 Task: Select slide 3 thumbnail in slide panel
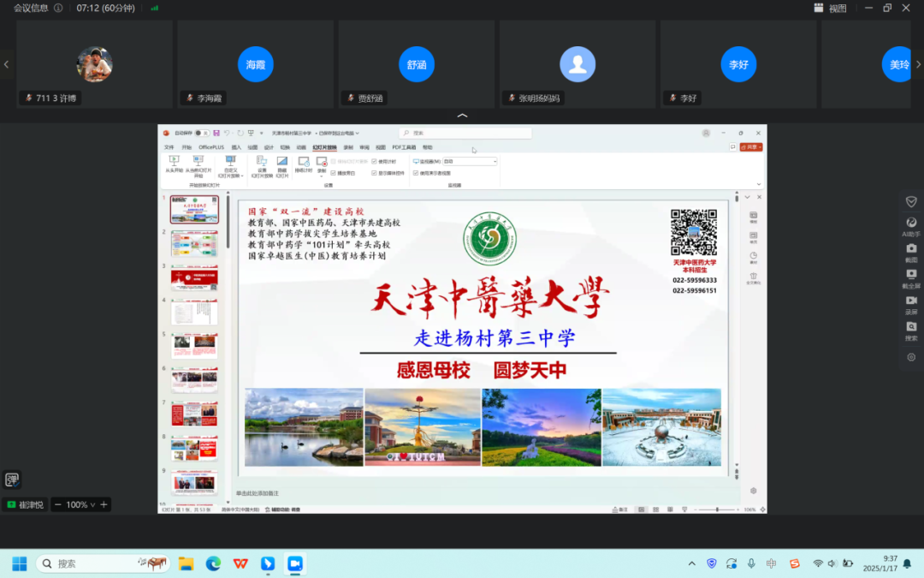(194, 278)
